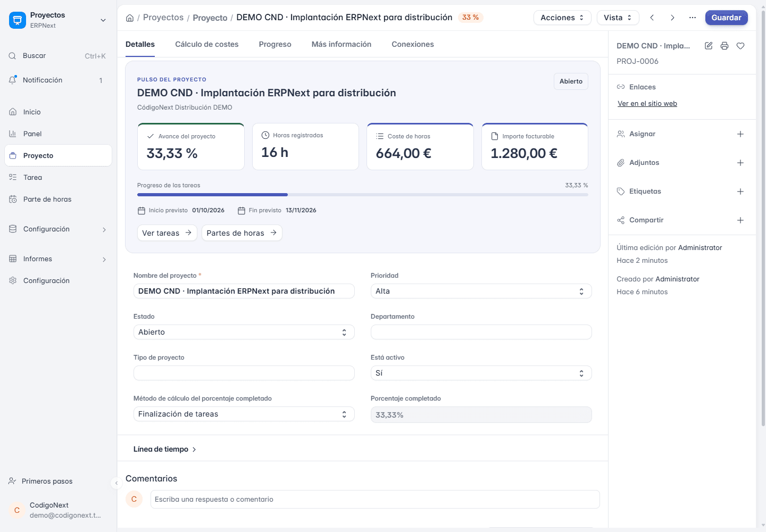Click the Tipo de proyecto input field
Image resolution: width=766 pixels, height=532 pixels.
click(244, 373)
